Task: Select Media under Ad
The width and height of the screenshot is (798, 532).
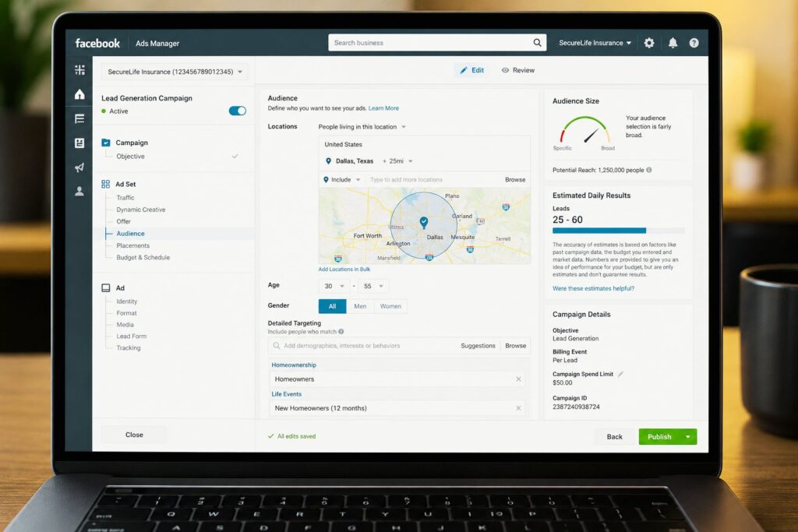Action: coord(125,325)
